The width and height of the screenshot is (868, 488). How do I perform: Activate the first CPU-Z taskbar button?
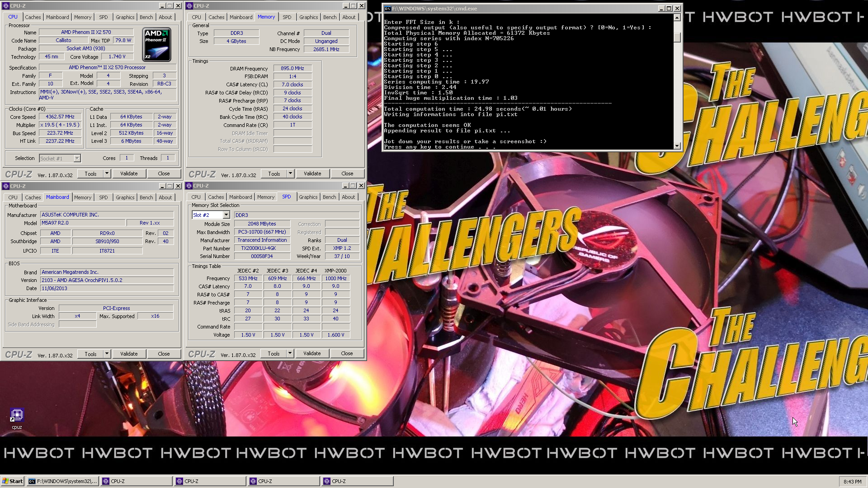coord(136,481)
